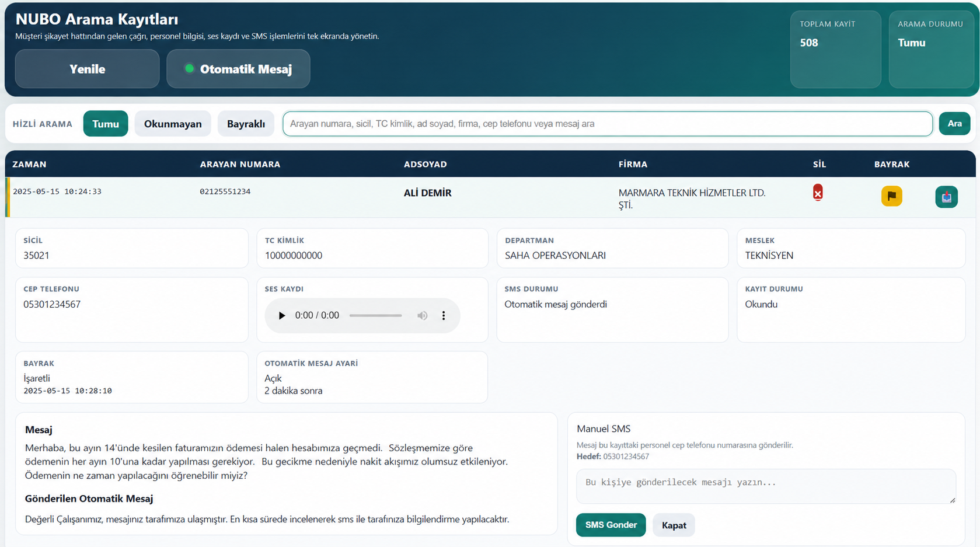980x547 pixels.
Task: Mute the audio player volume icon
Action: [422, 315]
